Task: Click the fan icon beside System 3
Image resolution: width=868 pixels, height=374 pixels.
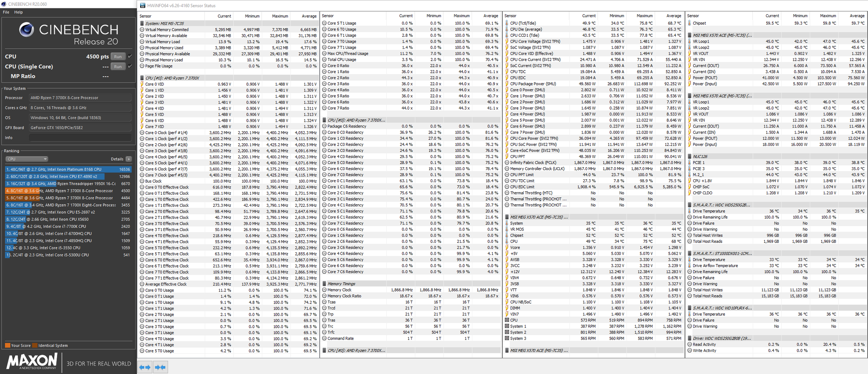Action: tap(507, 338)
